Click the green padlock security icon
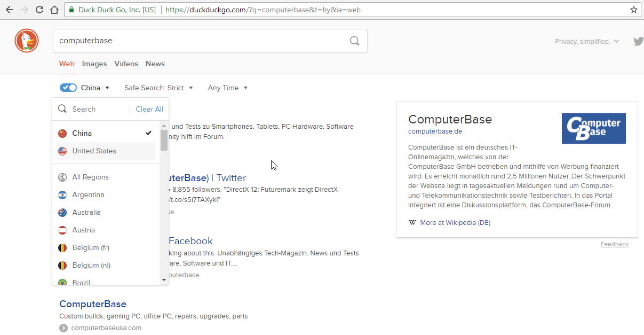This screenshot has width=644, height=335. pos(71,10)
